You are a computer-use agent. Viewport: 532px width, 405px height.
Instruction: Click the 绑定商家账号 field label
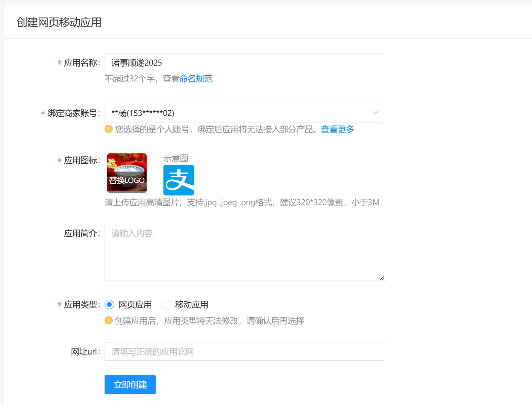click(73, 113)
